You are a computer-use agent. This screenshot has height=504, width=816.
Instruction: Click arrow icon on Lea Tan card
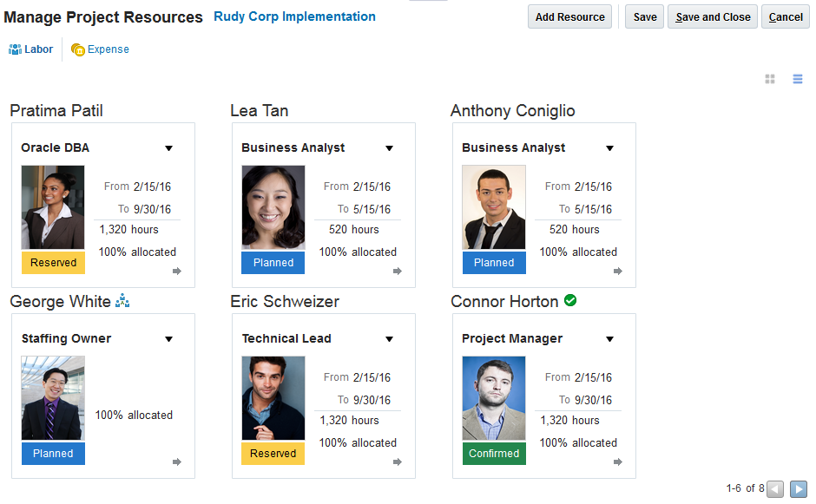398,272
